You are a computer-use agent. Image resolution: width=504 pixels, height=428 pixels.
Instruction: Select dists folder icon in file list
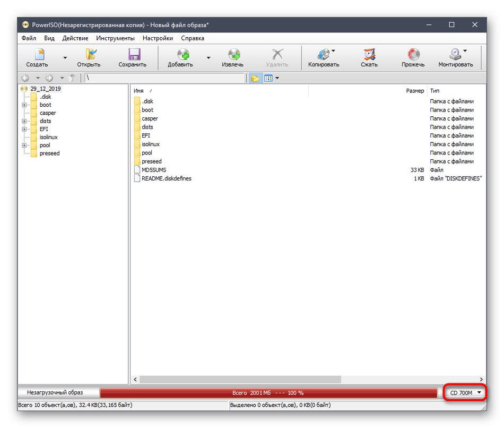click(137, 127)
